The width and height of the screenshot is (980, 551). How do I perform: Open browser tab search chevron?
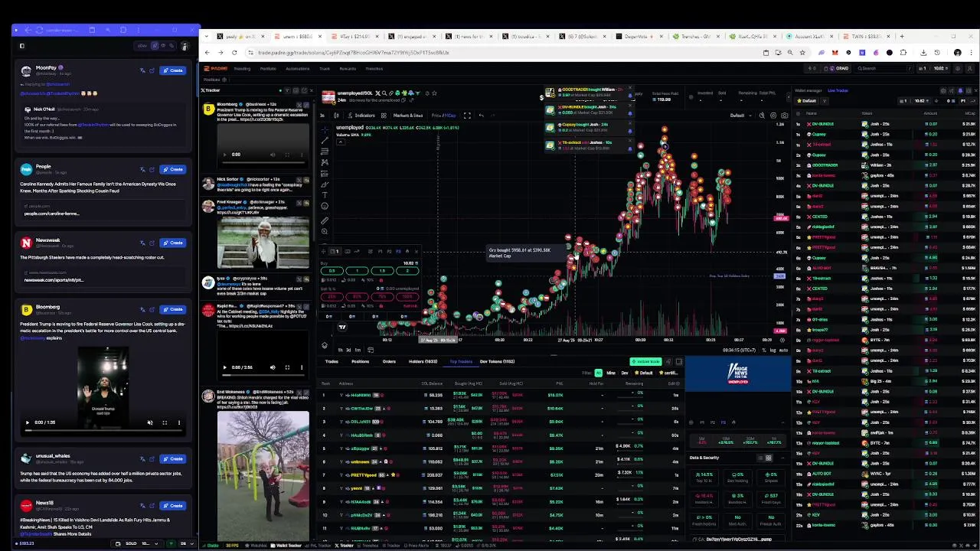point(207,36)
